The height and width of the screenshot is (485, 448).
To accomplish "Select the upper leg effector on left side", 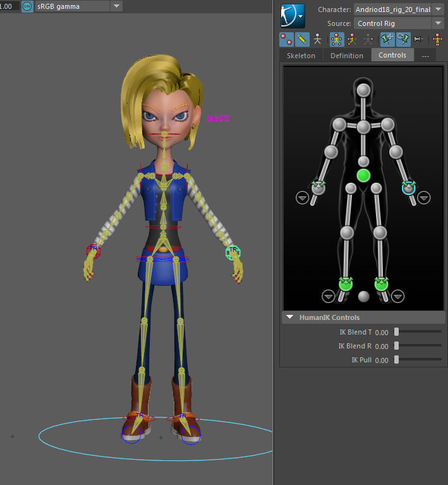I will (351, 188).
